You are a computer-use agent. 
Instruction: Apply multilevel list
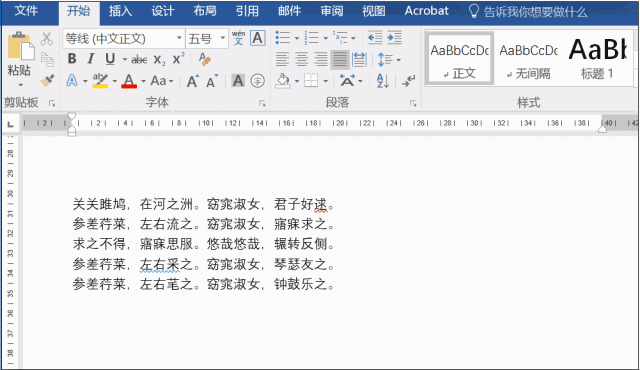pos(340,38)
